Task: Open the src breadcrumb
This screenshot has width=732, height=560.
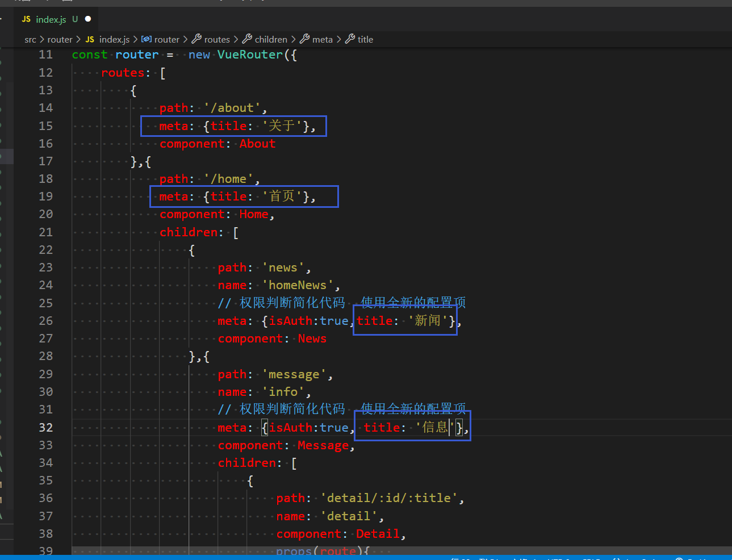Action: (x=30, y=39)
